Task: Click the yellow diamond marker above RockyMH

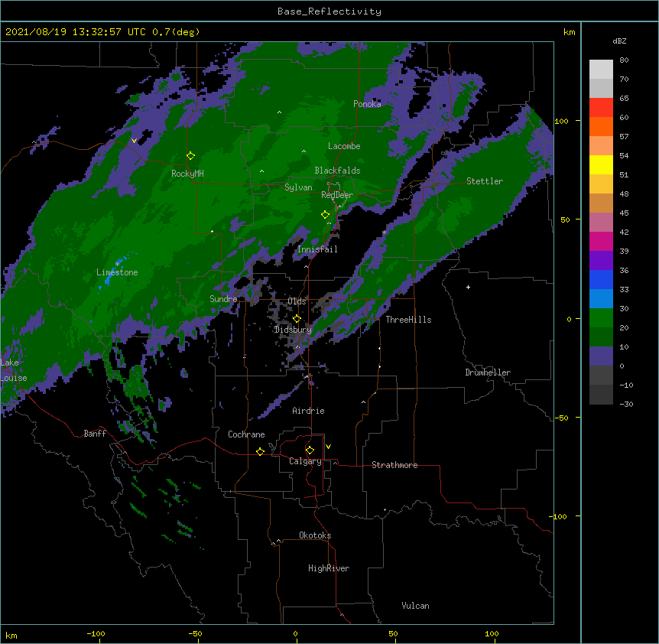Action: point(191,156)
